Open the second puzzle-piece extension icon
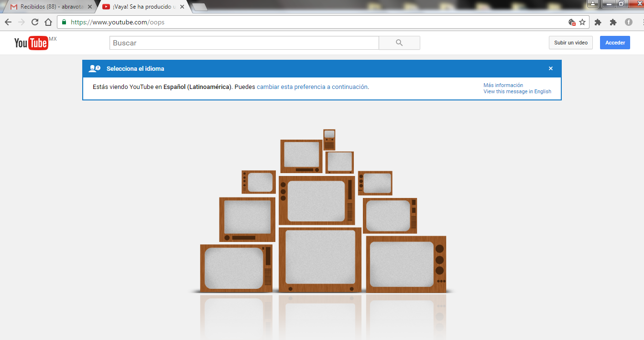644x340 pixels. point(613,22)
